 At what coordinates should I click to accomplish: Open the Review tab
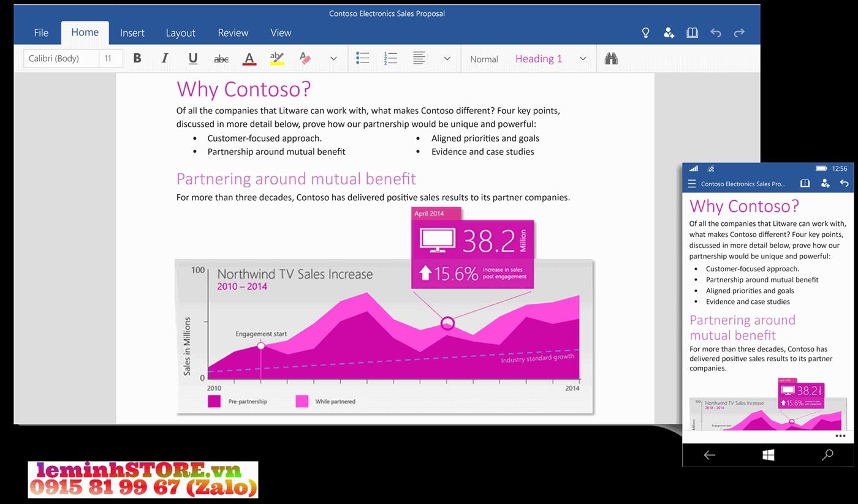point(233,33)
